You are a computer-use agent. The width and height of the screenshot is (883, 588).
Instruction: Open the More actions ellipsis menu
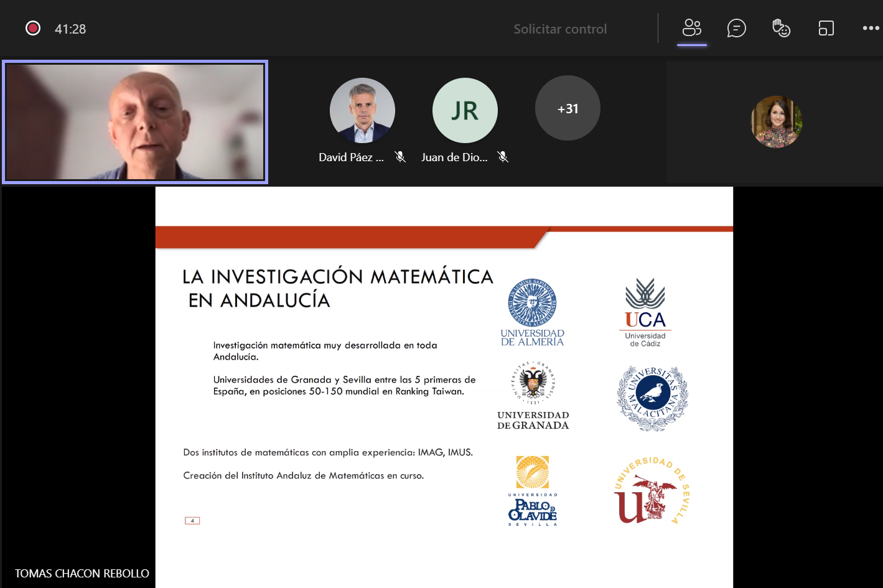pyautogui.click(x=871, y=28)
